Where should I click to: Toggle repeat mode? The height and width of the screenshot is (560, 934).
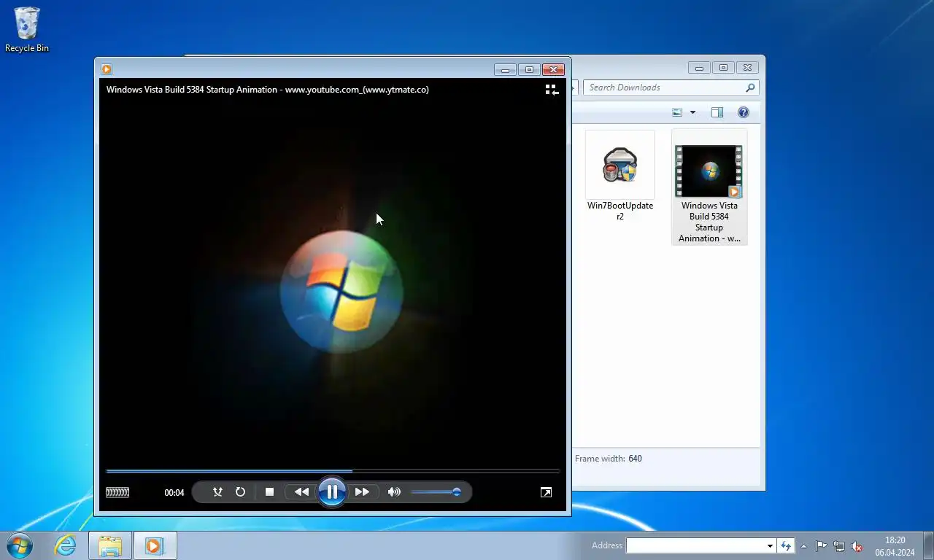click(240, 492)
